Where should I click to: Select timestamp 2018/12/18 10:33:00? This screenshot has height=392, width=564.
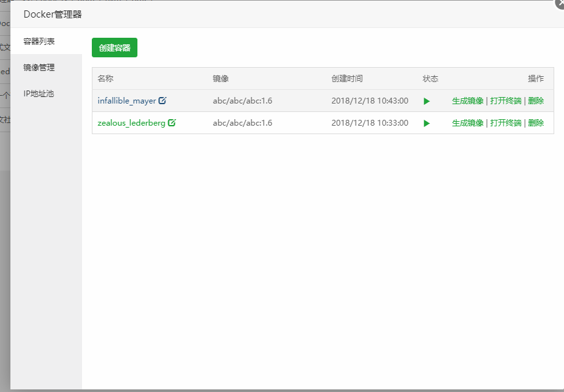(x=370, y=123)
